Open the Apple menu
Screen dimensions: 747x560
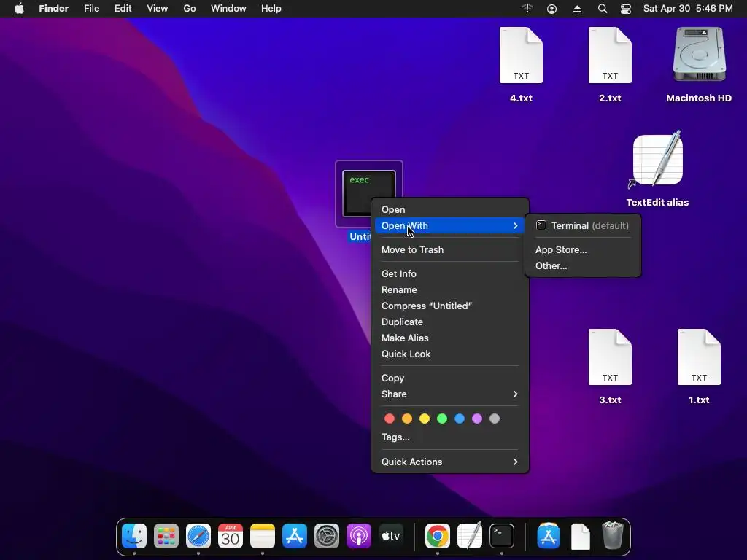(x=19, y=9)
